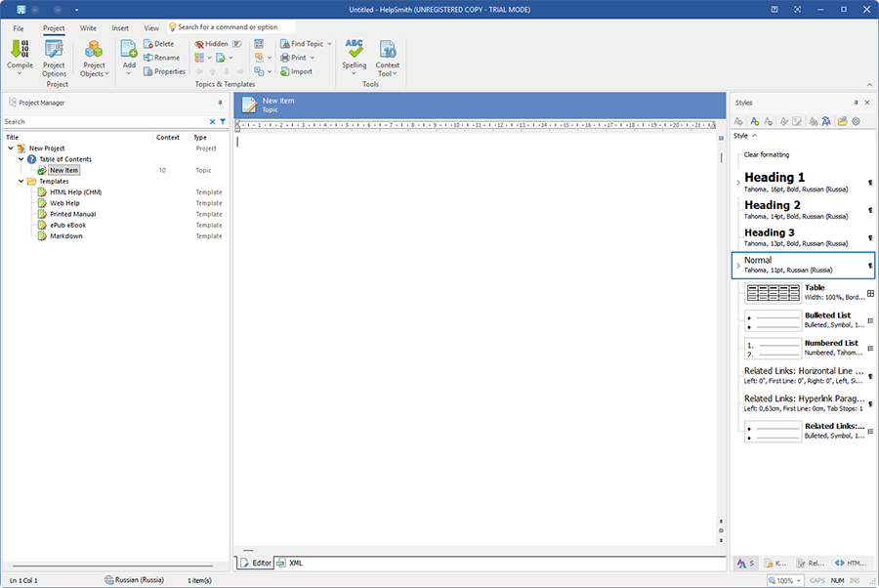Viewport: 879px width, 588px height.
Task: Switch to the HTM... bottom panel tab
Action: [x=851, y=563]
